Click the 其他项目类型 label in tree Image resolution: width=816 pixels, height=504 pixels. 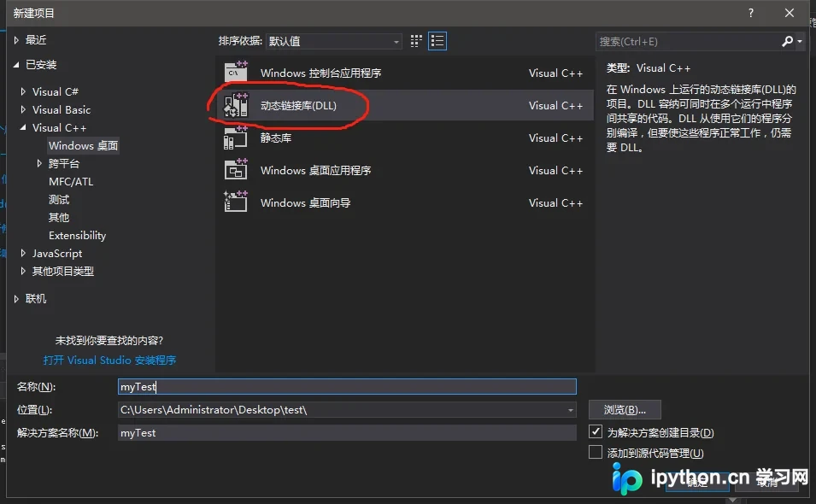coord(63,271)
